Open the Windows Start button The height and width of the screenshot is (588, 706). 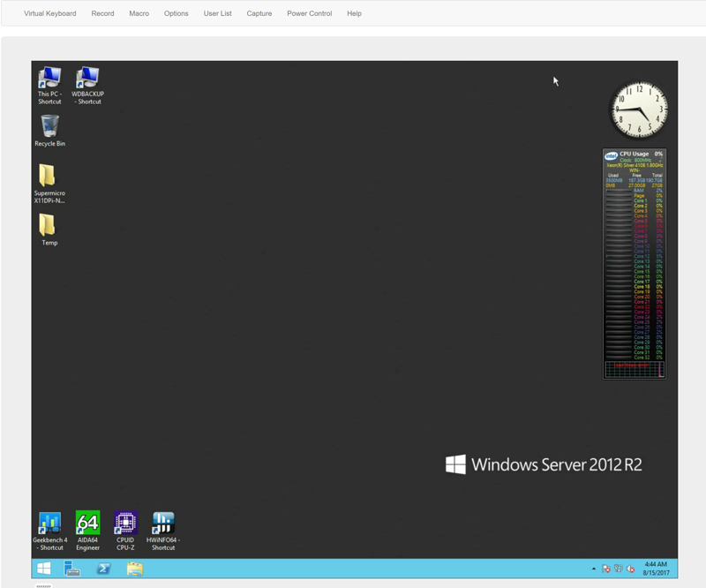(43, 569)
